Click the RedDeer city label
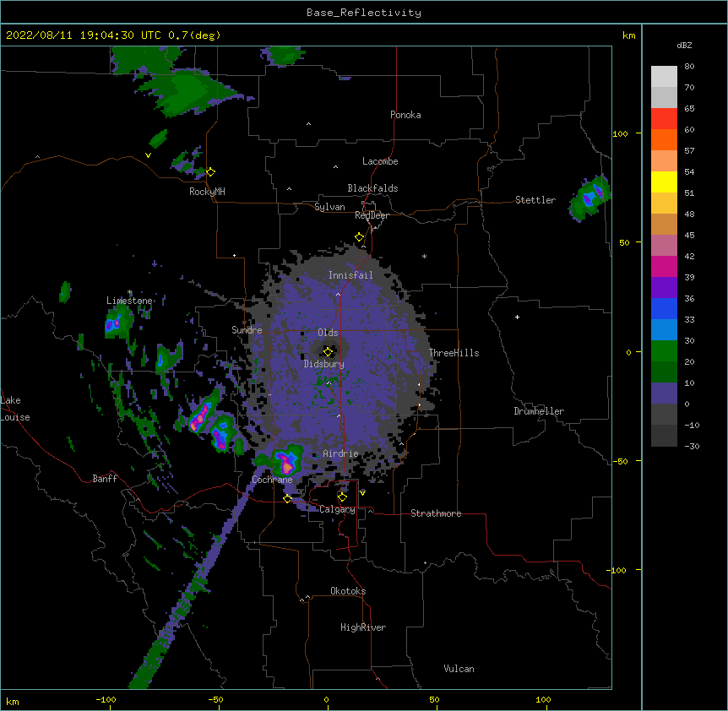Viewport: 728px width, 711px height. [x=372, y=215]
